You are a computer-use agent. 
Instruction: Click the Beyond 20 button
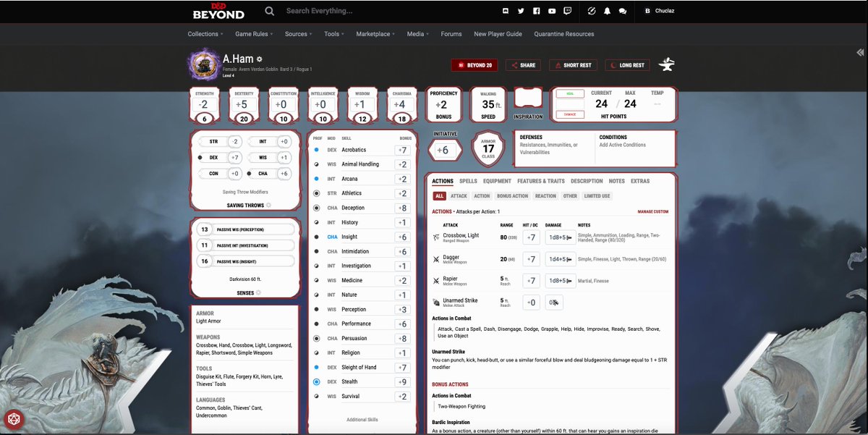point(475,65)
